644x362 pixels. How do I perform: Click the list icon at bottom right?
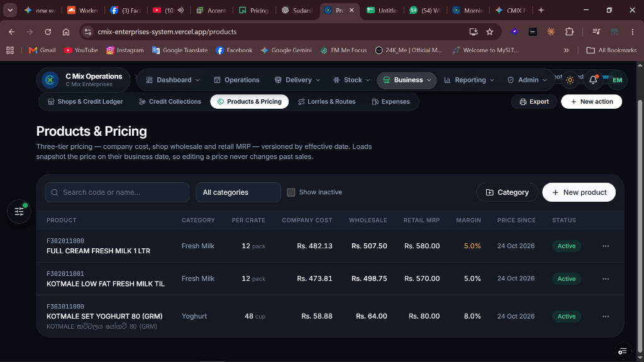pyautogui.click(x=623, y=351)
